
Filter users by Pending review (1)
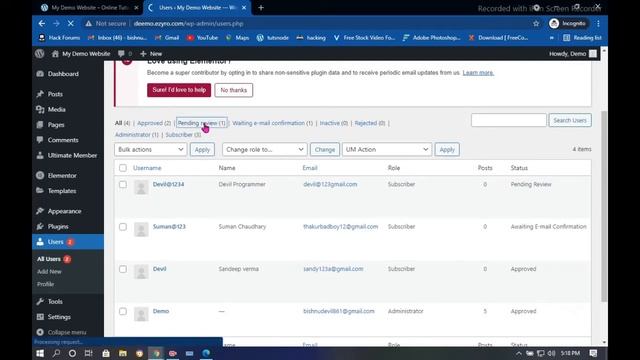coord(201,123)
